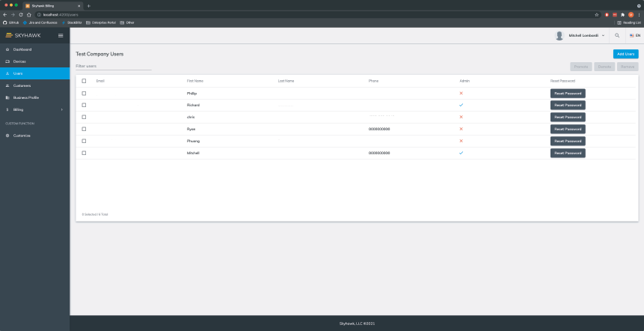The height and width of the screenshot is (331, 644).
Task: Open the Reading List in bookmarks bar
Action: 629,22
